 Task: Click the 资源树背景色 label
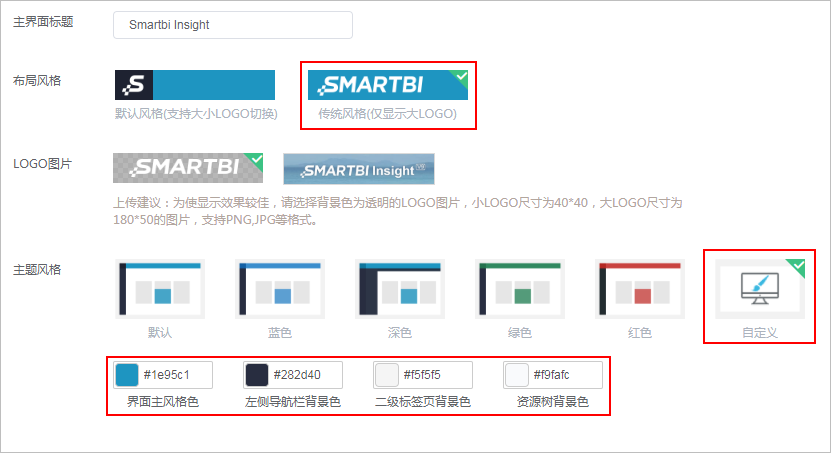[553, 402]
